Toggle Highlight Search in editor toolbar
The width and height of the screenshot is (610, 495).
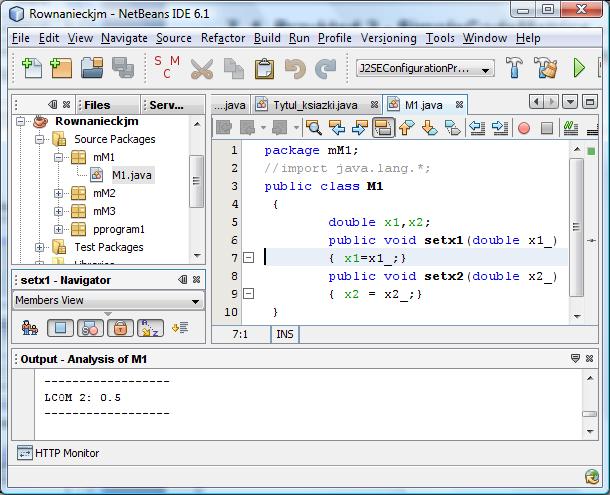[x=383, y=127]
